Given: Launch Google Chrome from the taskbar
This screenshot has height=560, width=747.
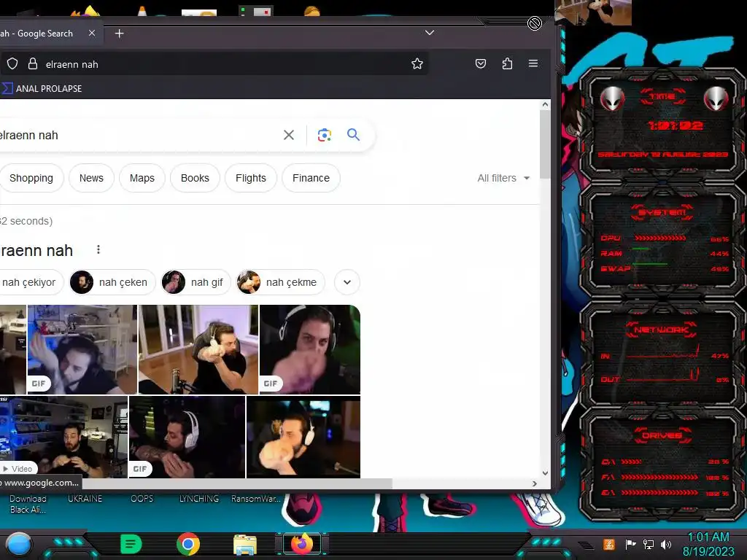Looking at the screenshot, I should [188, 544].
